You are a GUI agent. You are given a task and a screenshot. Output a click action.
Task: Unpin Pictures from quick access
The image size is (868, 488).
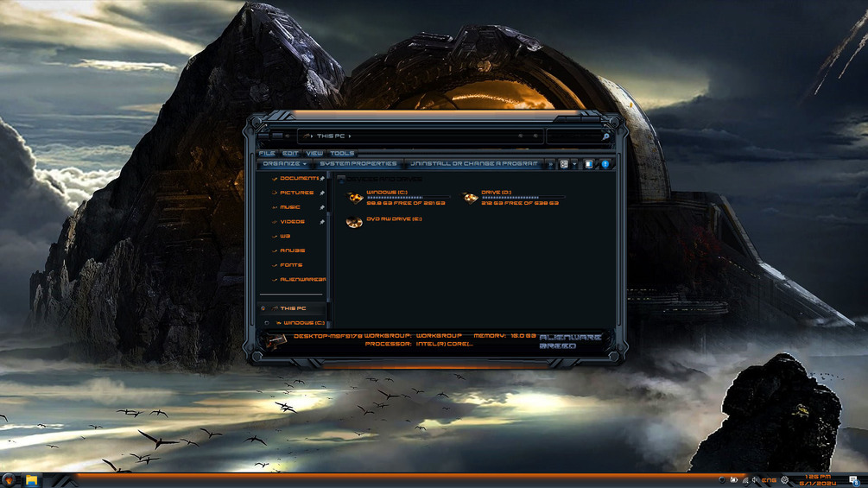point(321,193)
